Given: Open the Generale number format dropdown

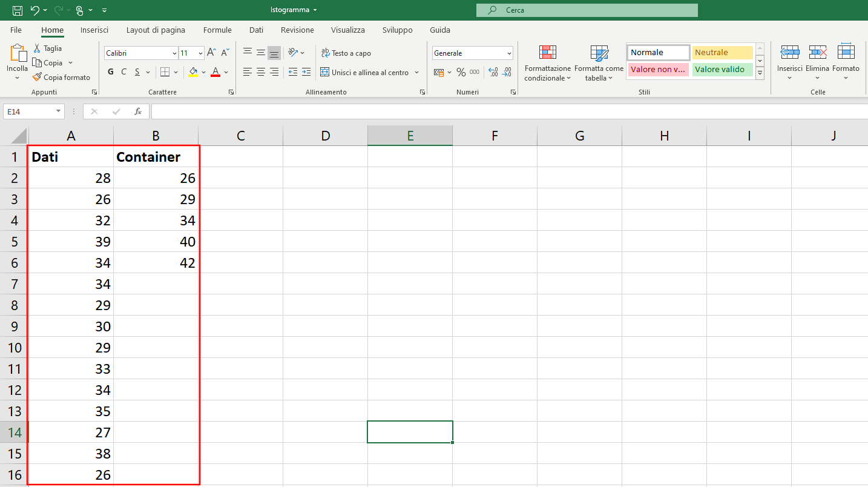Looking at the screenshot, I should [x=472, y=53].
